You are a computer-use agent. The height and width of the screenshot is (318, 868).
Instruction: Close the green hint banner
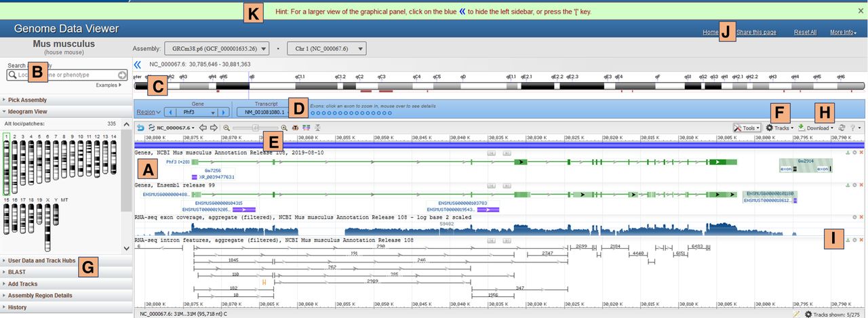click(x=861, y=12)
